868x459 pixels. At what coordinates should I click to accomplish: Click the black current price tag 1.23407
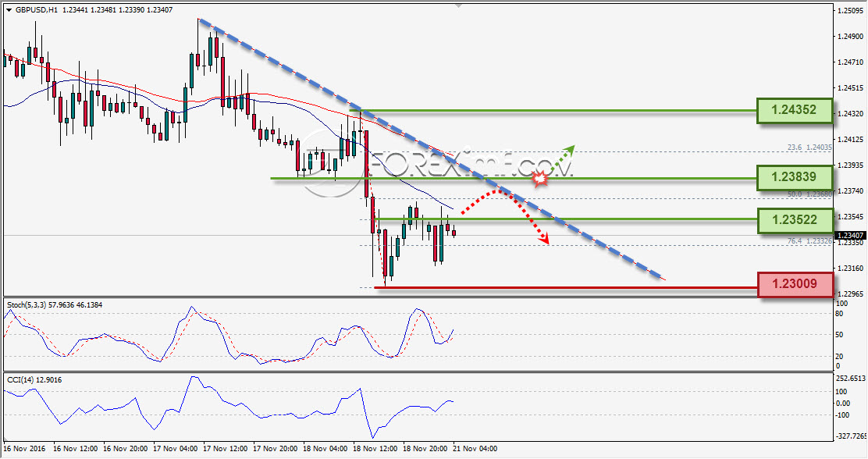click(850, 235)
